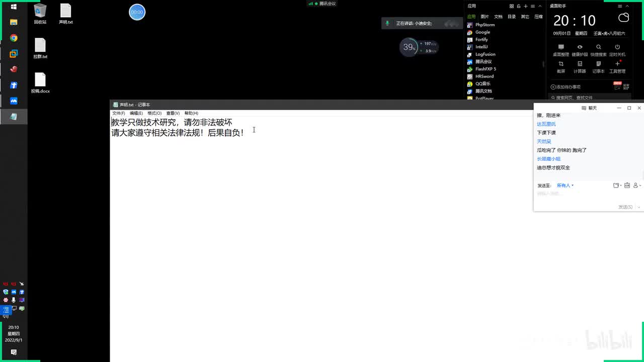Screen dimensions: 644x362
Task: Click the plus icon in app panel header
Action: [x=526, y=6]
